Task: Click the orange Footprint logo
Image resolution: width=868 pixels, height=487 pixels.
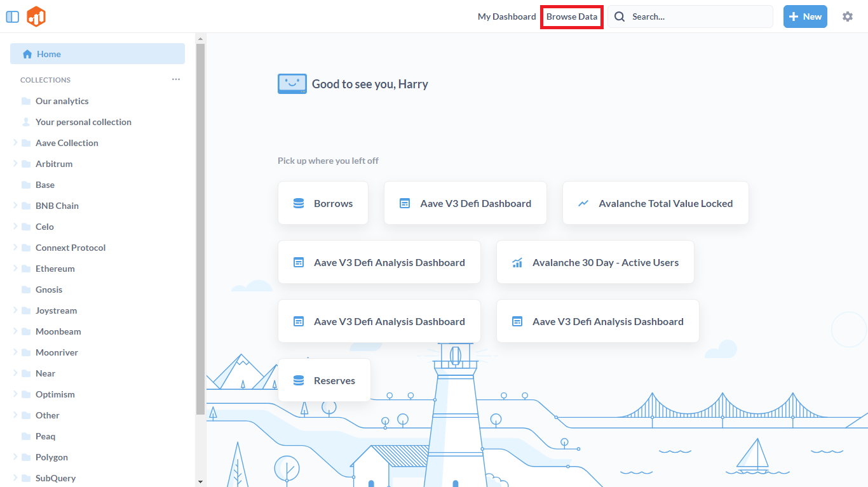Action: [36, 17]
